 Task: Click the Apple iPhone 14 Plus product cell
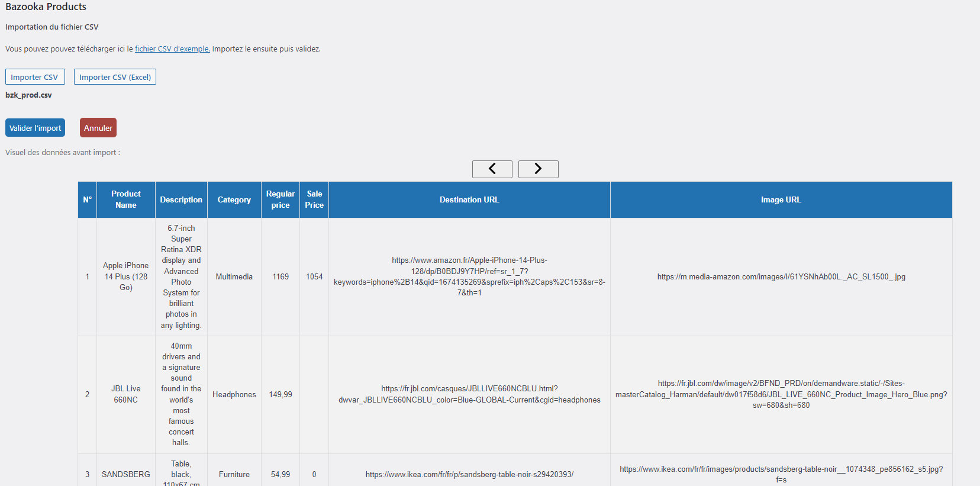pos(125,276)
